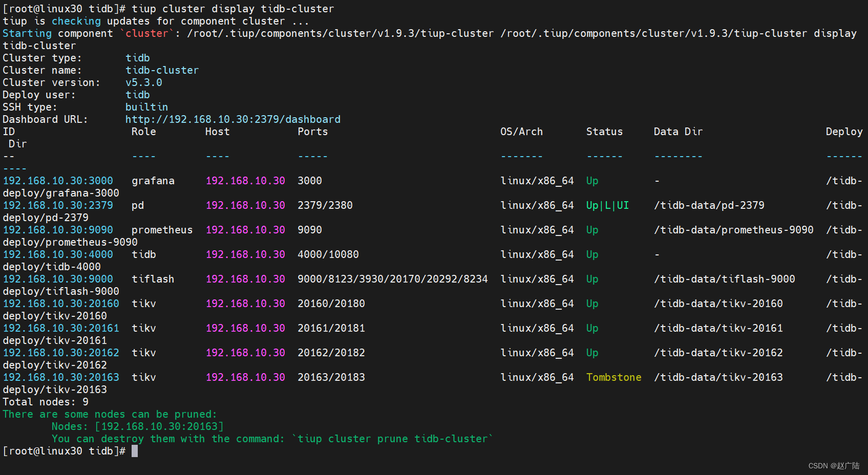This screenshot has height=475, width=868.
Task: Click the deploy/tikv-20163 path text
Action: tap(55, 390)
